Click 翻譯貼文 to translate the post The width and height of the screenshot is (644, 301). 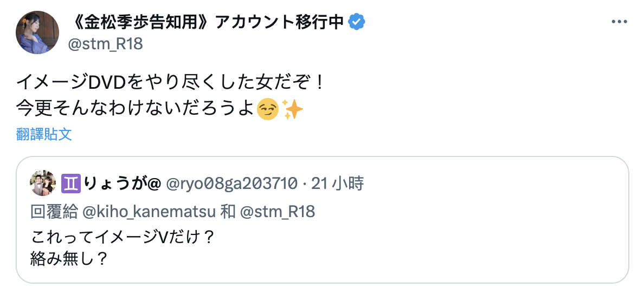point(44,134)
